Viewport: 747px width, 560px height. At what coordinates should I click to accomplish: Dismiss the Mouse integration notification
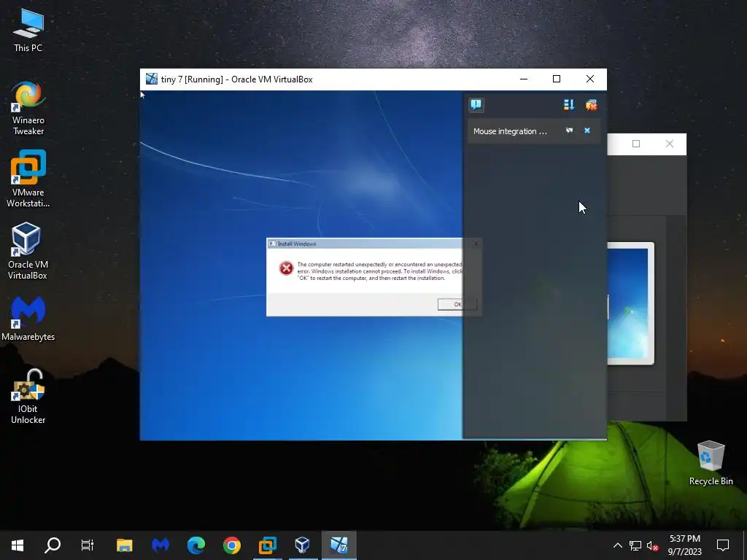pos(587,131)
